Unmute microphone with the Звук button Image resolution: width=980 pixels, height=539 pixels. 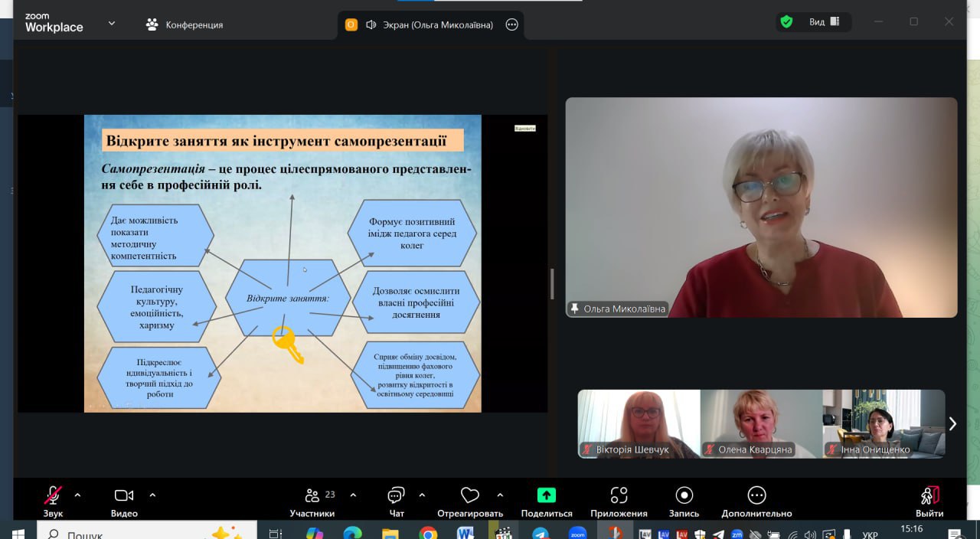53,496
